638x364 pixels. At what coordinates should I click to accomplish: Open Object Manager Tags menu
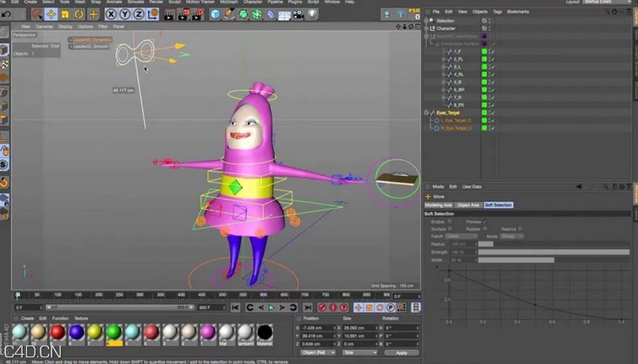click(497, 12)
